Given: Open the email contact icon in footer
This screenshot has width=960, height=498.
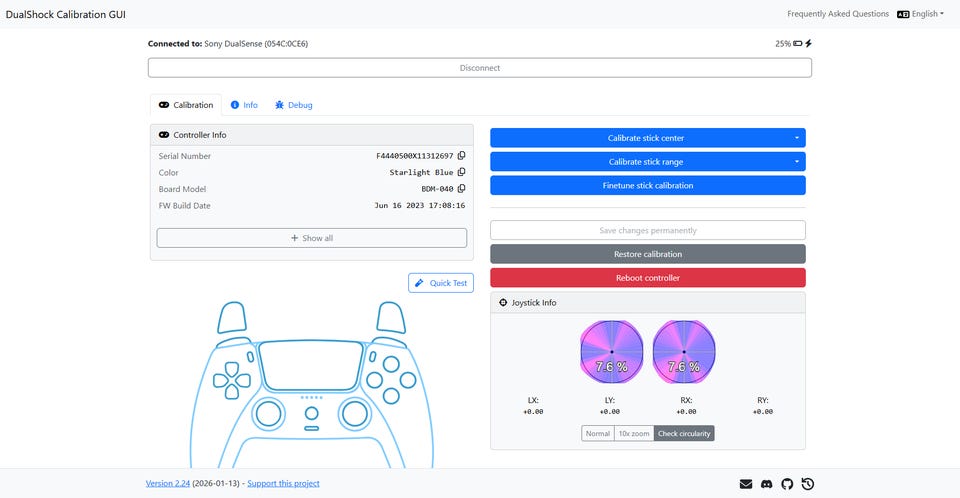Looking at the screenshot, I should click(x=746, y=484).
